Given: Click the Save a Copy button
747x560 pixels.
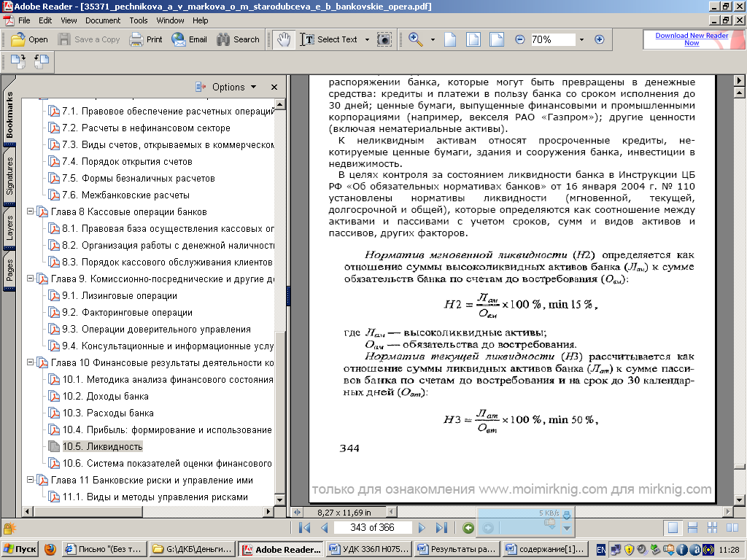Looking at the screenshot, I should tap(89, 39).
